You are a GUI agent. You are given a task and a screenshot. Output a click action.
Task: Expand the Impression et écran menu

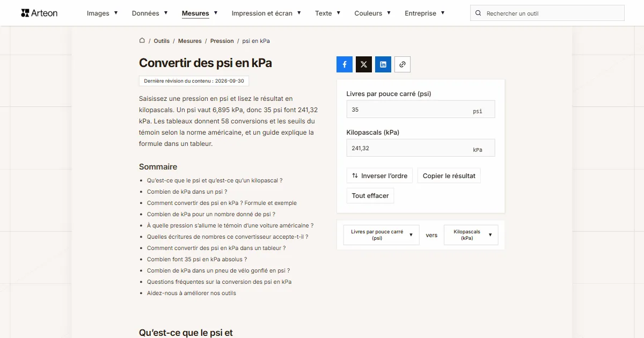(266, 13)
